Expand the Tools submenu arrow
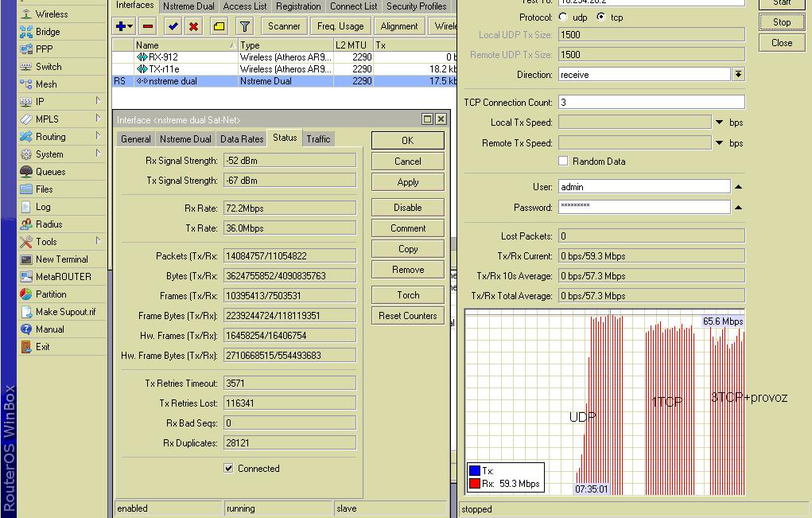The image size is (812, 518). tap(98, 241)
